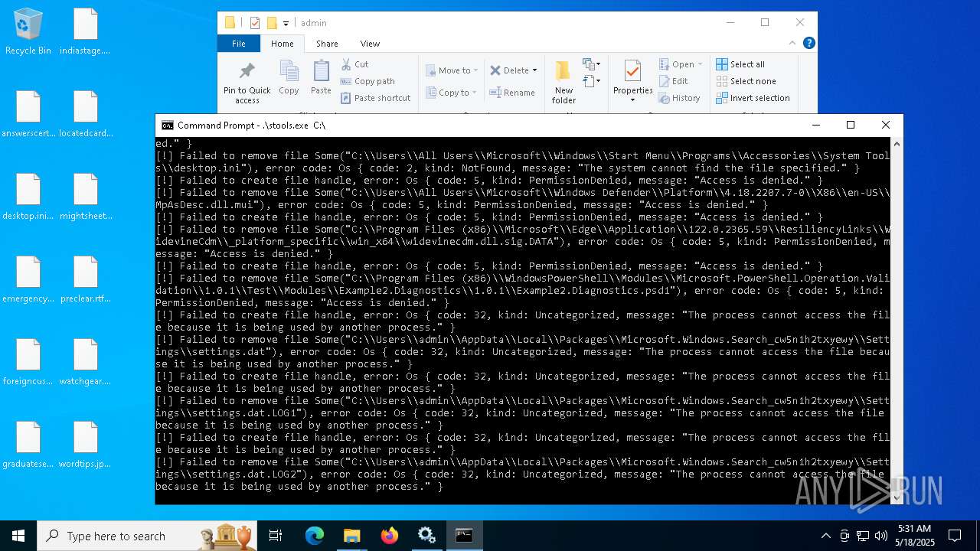Click Select all in Explorer ribbon
Image resolution: width=980 pixels, height=551 pixels.
(740, 64)
